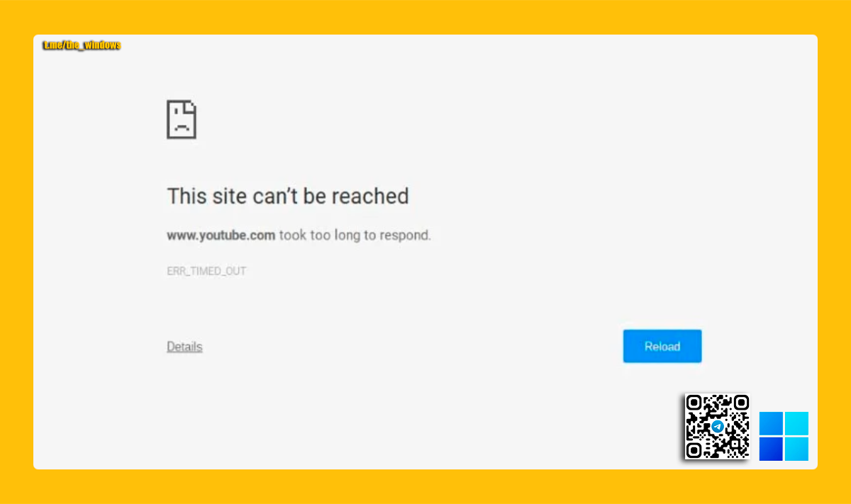Click the top-right tile of Windows logo
Image resolution: width=851 pixels, height=504 pixels.
pos(796,423)
